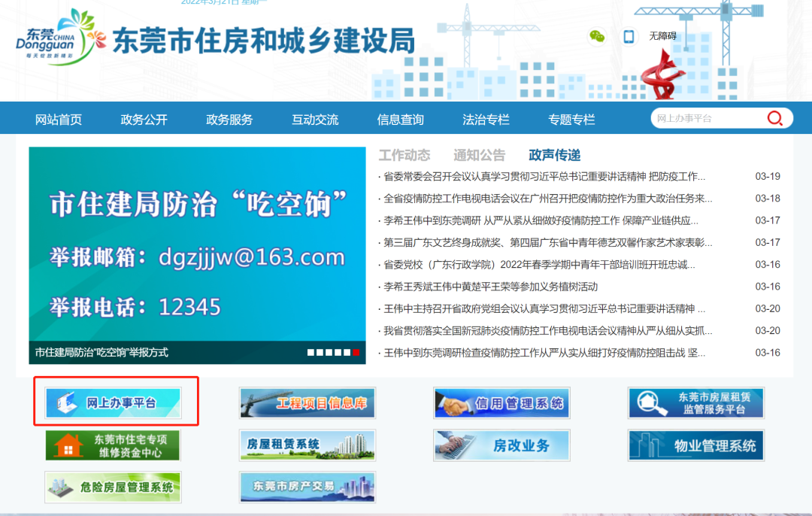Screen dimensions: 812x516
Task: Click the red search magnifier icon
Action: pyautogui.click(x=774, y=117)
